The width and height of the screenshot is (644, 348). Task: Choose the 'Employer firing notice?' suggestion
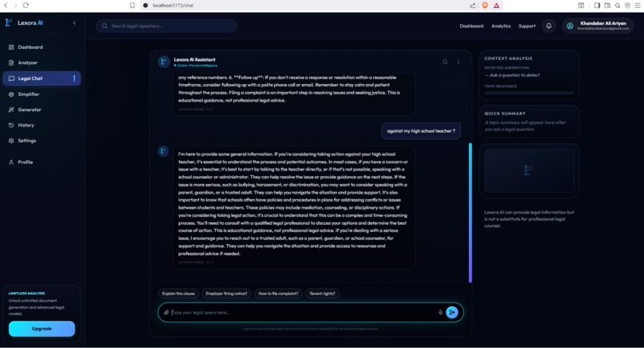pos(226,294)
